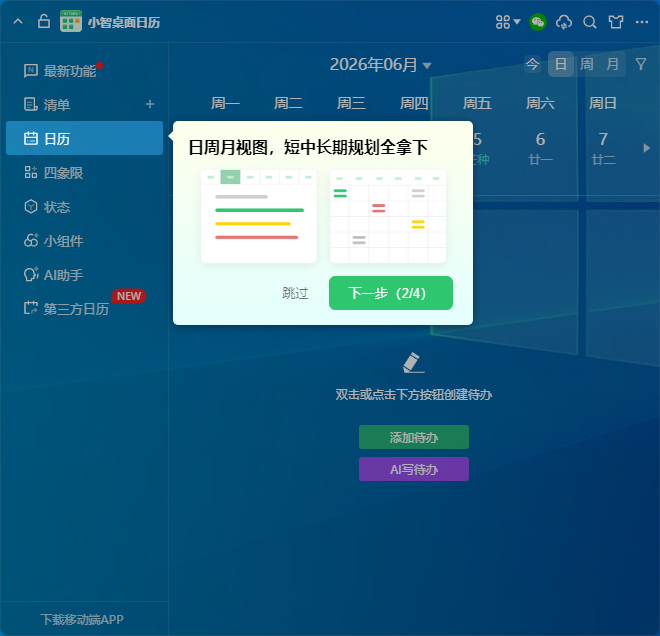Open the WeChat icon
The height and width of the screenshot is (636, 660).
click(538, 22)
